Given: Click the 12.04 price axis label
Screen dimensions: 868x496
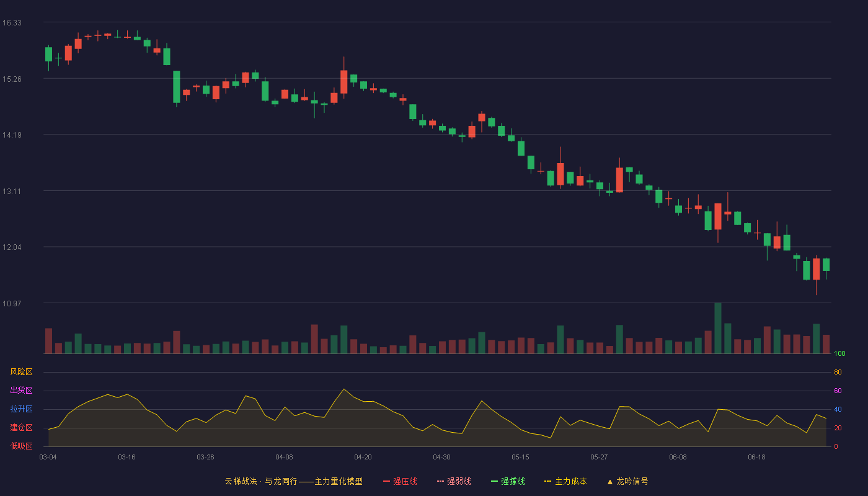Looking at the screenshot, I should [x=12, y=247].
